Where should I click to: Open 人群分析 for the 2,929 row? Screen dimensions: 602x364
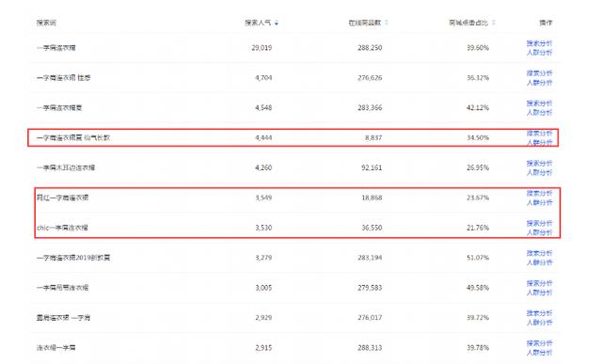(539, 323)
